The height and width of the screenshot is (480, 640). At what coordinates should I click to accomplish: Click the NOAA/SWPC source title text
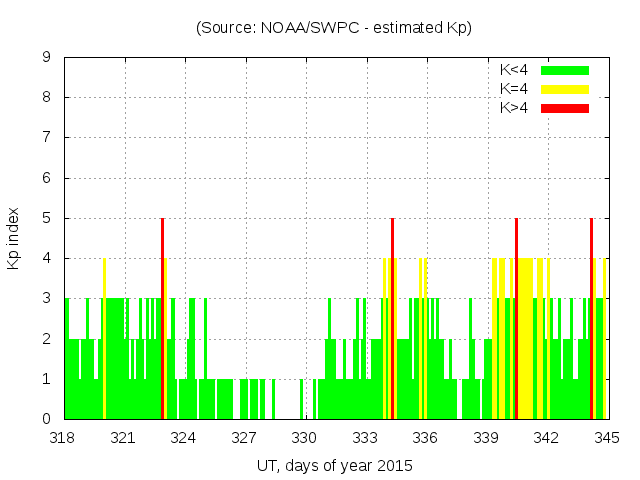pyautogui.click(x=333, y=28)
